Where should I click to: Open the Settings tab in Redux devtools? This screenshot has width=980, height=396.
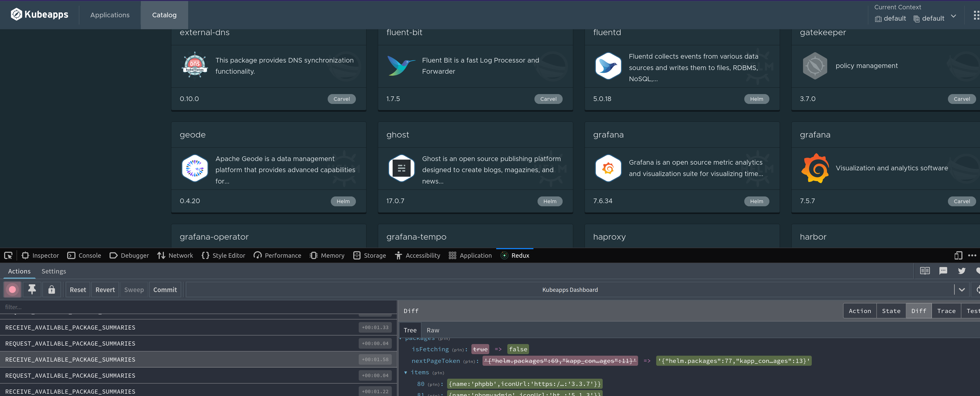coord(54,271)
